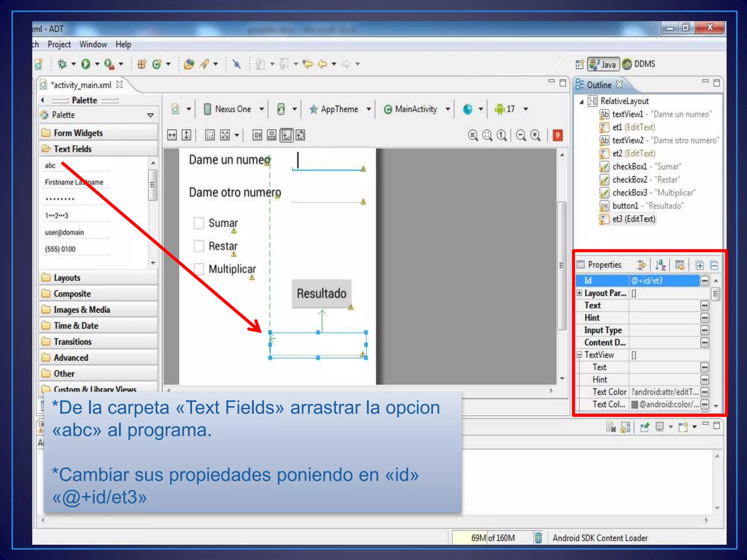Viewport: 747px width, 560px height.
Task: Click the heap memory 69M of 160M indicator
Action: [493, 538]
